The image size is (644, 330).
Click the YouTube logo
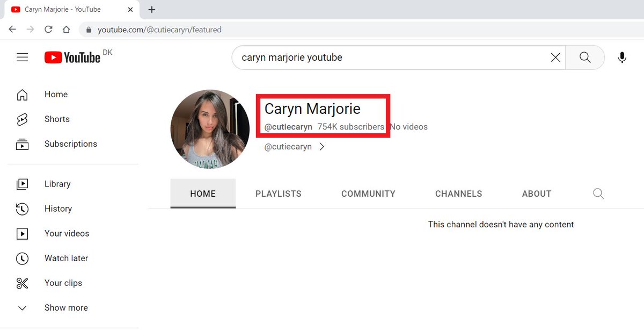[72, 58]
